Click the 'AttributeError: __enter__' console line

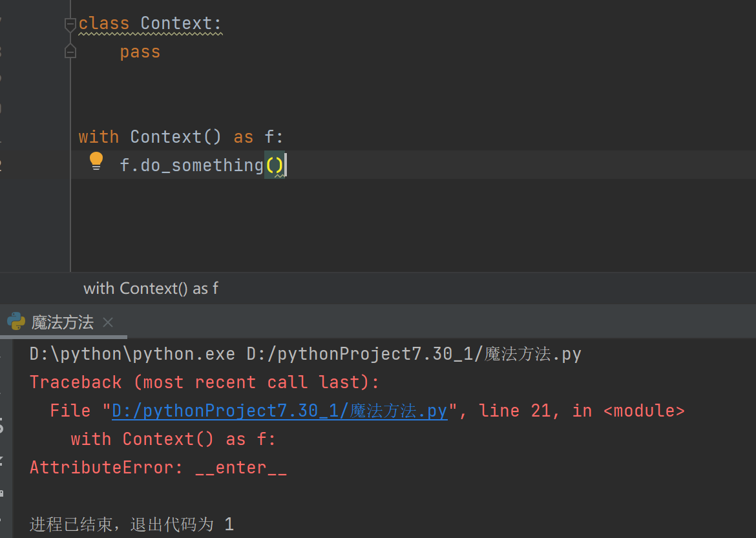(158, 468)
